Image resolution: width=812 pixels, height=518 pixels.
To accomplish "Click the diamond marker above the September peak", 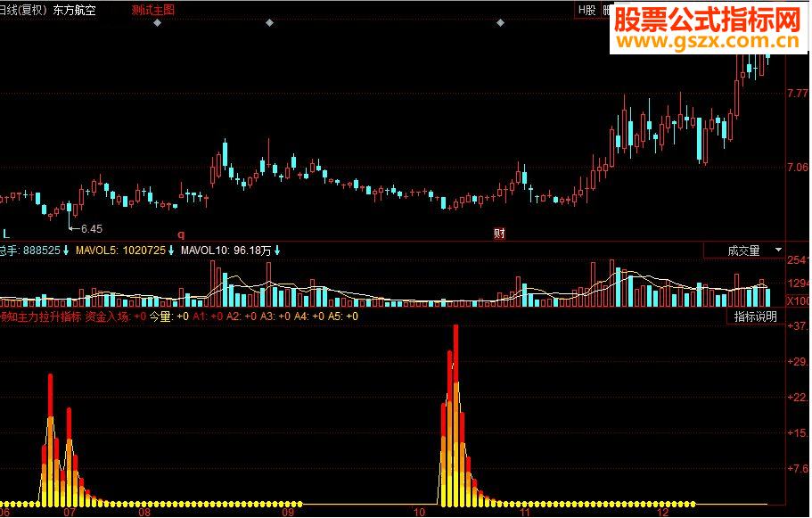I will click(x=269, y=23).
